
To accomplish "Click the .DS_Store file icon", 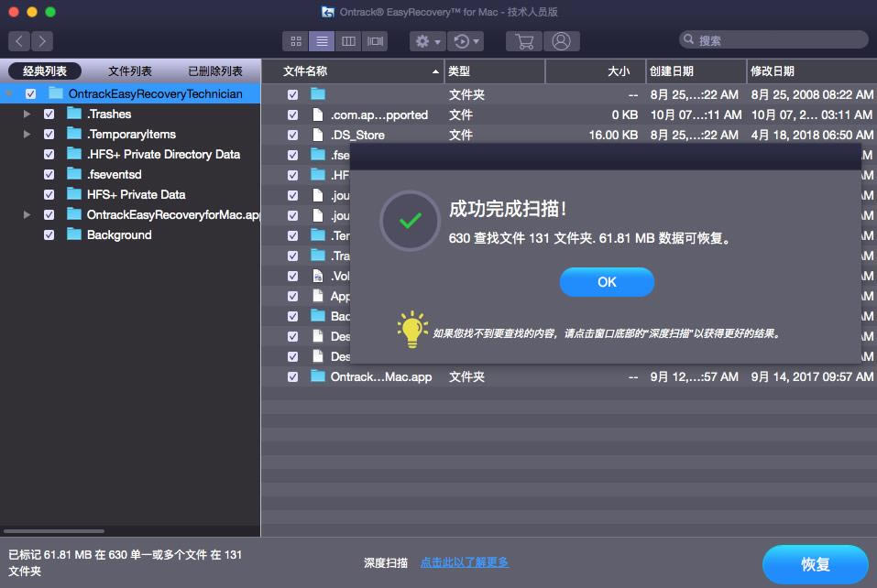I will coord(318,135).
